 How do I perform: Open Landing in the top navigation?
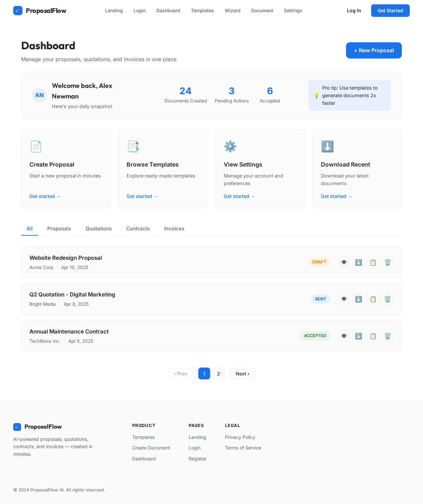point(114,11)
